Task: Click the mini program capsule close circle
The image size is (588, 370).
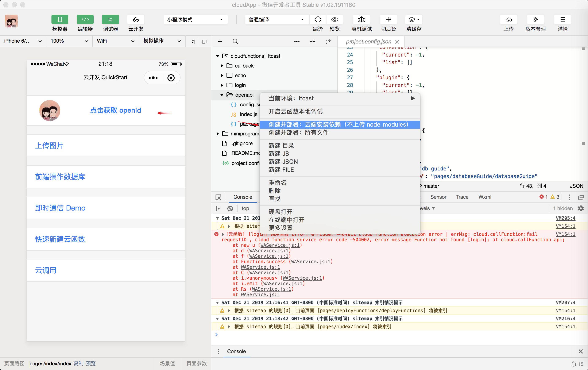Action: pyautogui.click(x=171, y=78)
